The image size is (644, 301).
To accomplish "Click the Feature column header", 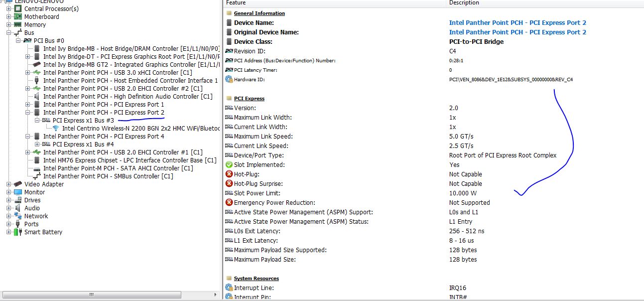I will coord(334,3).
